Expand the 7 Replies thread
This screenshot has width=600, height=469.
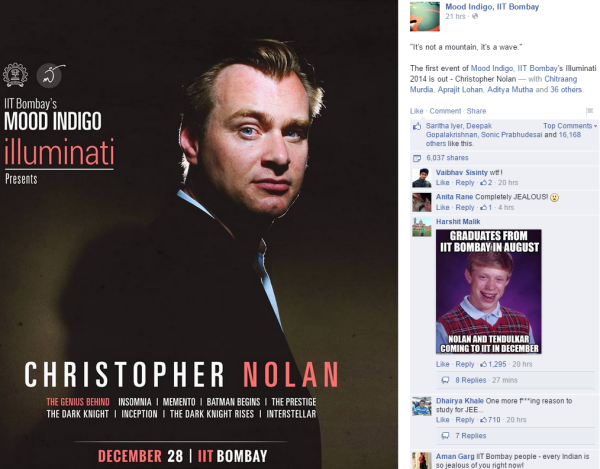pyautogui.click(x=471, y=436)
